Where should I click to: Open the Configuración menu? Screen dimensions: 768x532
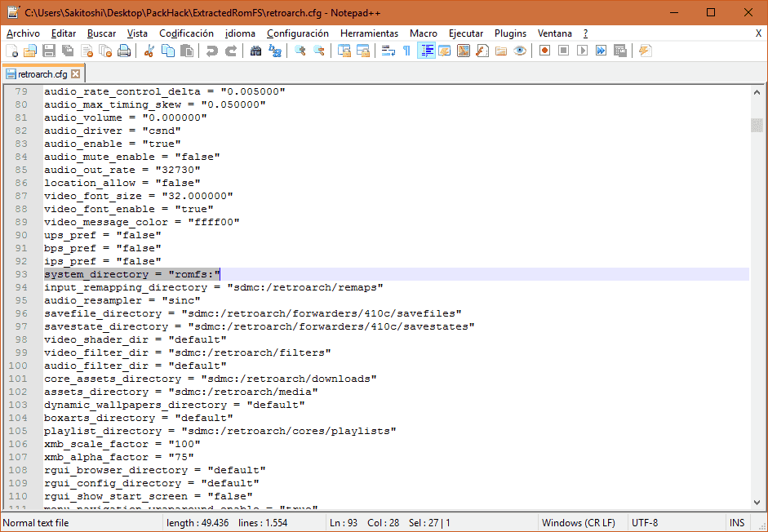pos(298,33)
